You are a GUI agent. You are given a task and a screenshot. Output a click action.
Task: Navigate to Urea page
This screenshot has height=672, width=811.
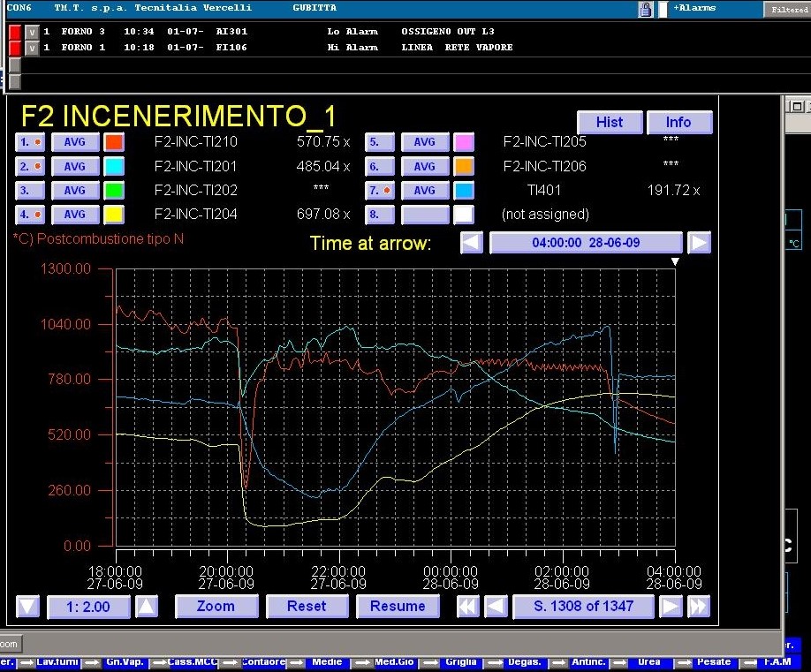coord(649,661)
